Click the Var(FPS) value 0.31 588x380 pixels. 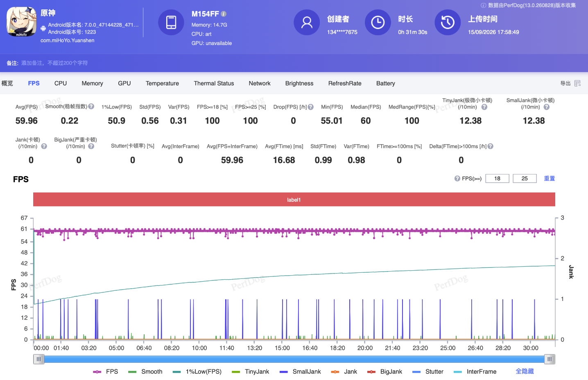coord(179,121)
